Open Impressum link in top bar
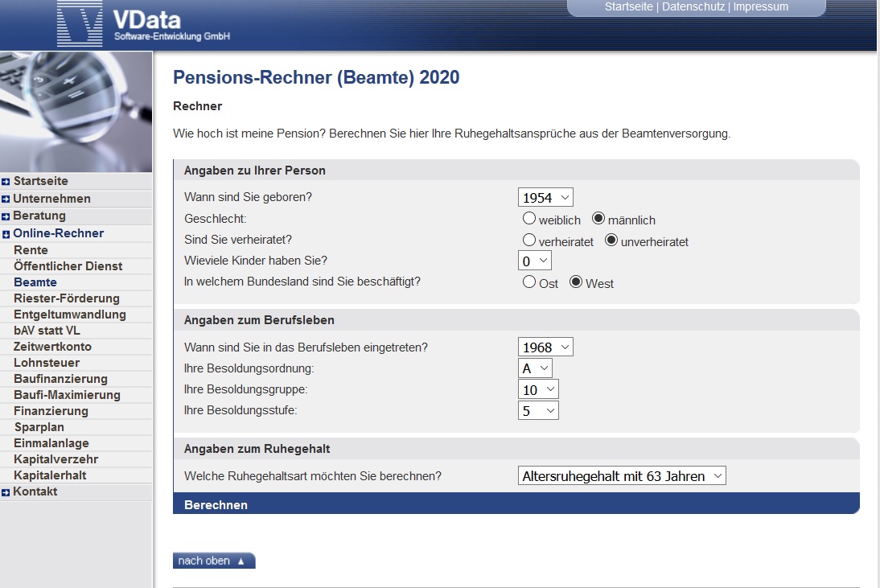 click(760, 6)
